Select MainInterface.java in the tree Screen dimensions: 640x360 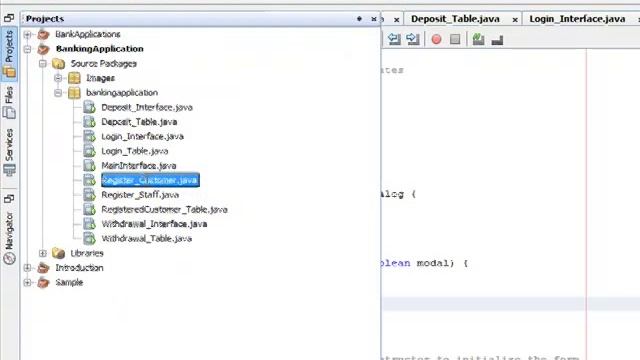[139, 166]
